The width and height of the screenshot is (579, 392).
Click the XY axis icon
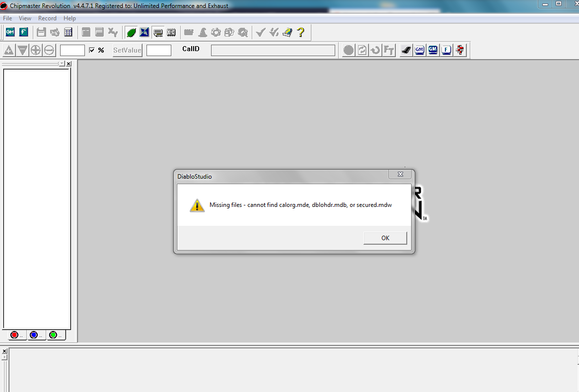click(x=113, y=32)
